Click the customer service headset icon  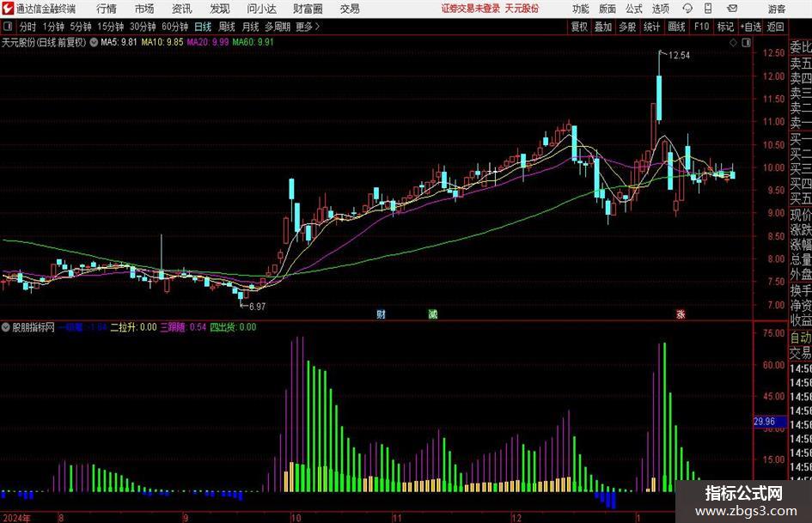click(687, 9)
